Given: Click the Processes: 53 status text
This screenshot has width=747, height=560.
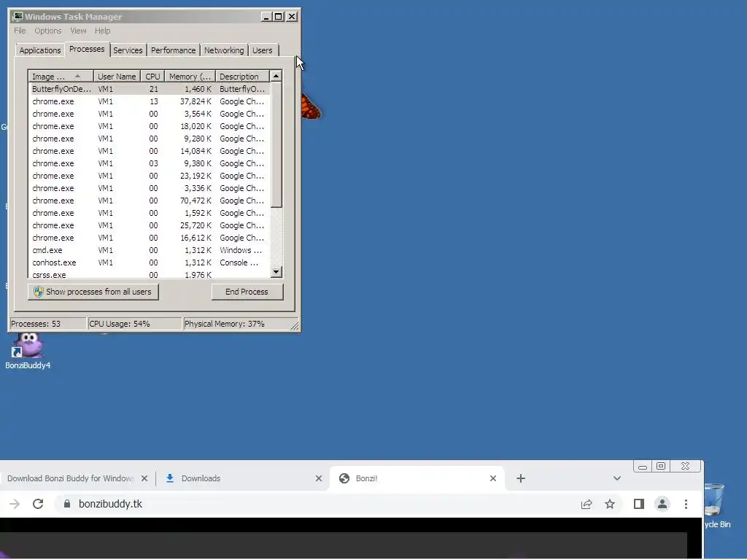Looking at the screenshot, I should pyautogui.click(x=36, y=324).
